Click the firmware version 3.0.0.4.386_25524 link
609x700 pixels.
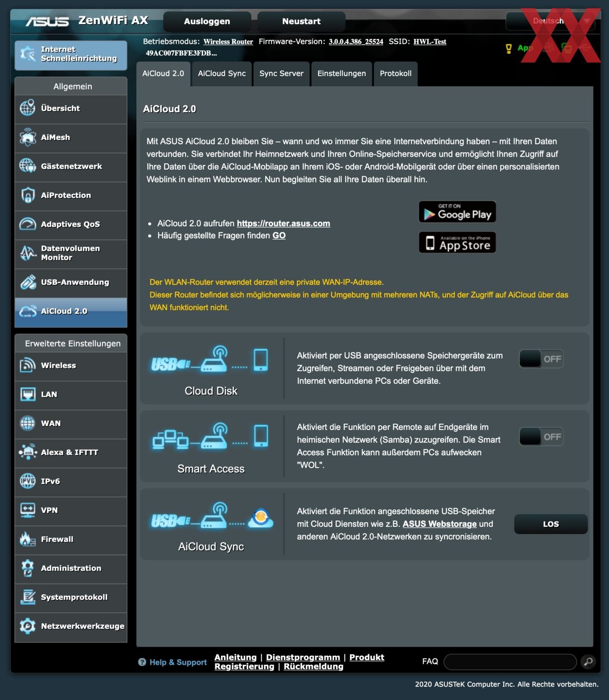click(356, 42)
